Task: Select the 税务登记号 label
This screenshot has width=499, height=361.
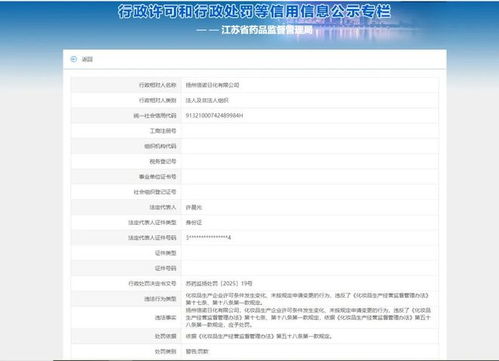Action: [x=163, y=162]
